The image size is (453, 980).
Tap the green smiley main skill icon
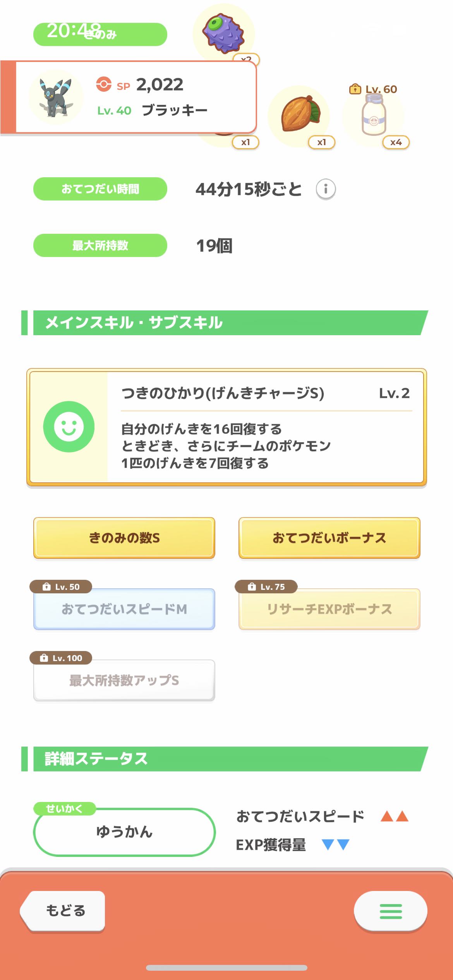tap(69, 427)
